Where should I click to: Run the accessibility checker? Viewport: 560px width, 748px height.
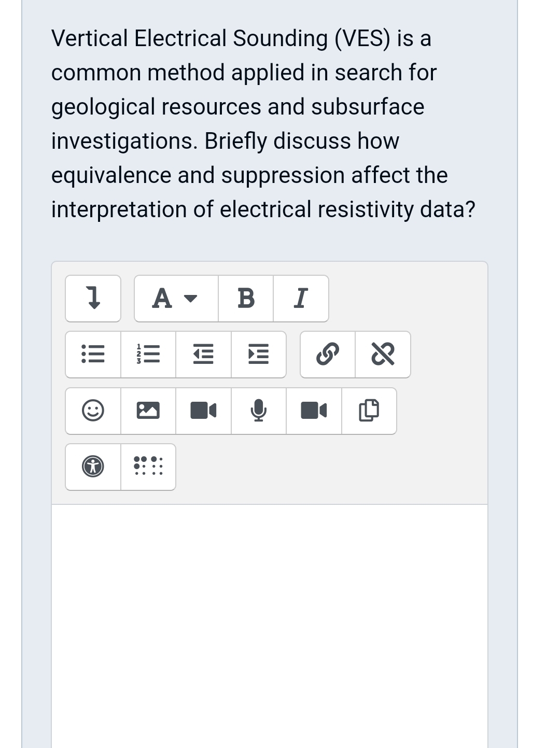93,467
